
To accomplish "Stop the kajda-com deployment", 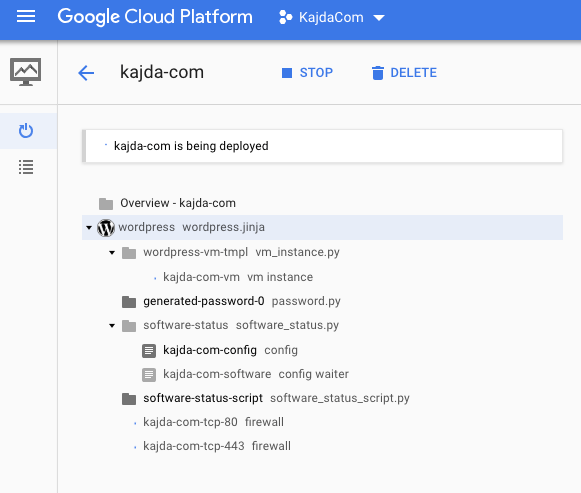I will [x=307, y=73].
